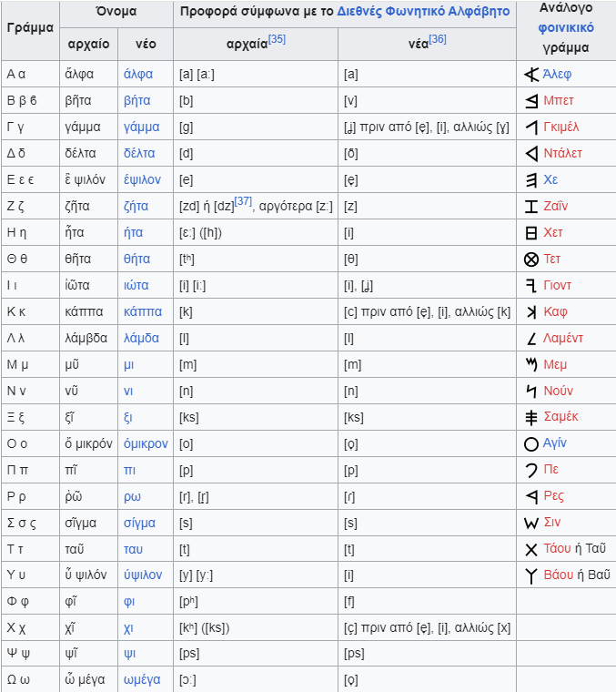Open the blue Χε link
This screenshot has height=692, width=616.
coord(550,179)
